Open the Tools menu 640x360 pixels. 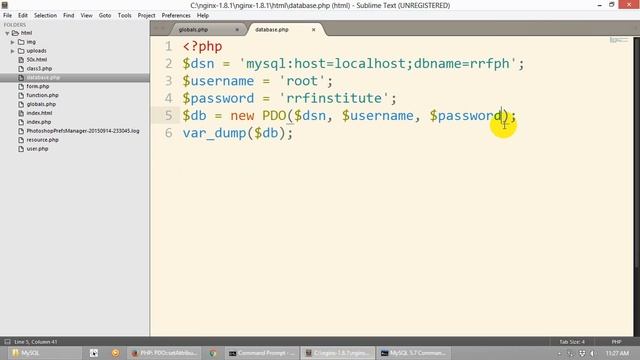coord(124,15)
